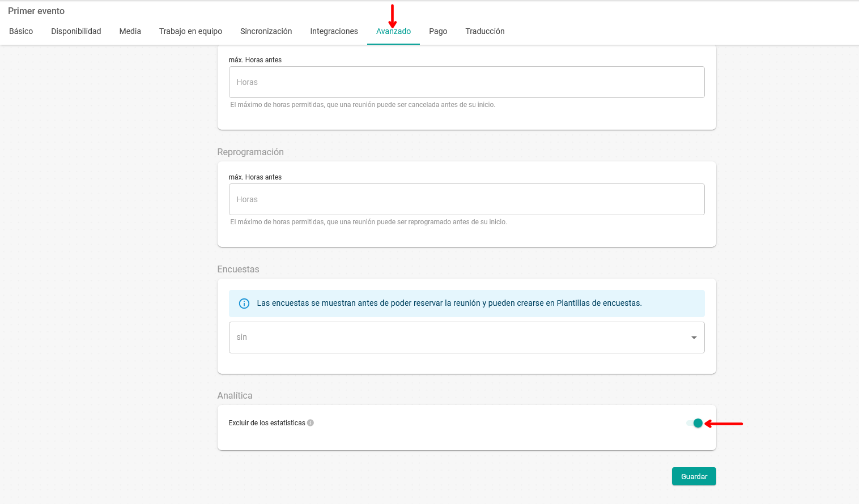Click the 'Excluir de los estatisticas' label

[x=267, y=423]
